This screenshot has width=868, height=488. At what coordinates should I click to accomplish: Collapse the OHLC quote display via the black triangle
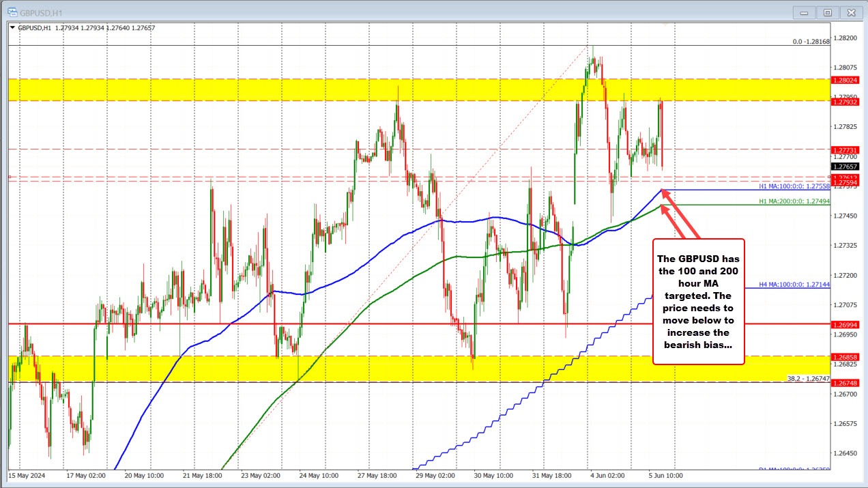coord(13,29)
